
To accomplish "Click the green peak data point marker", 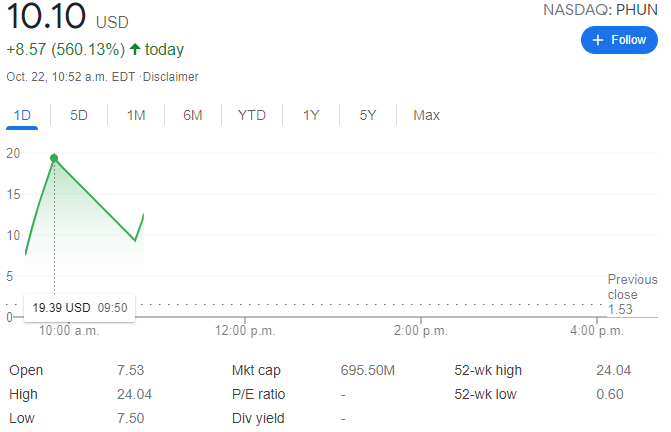I will (54, 158).
